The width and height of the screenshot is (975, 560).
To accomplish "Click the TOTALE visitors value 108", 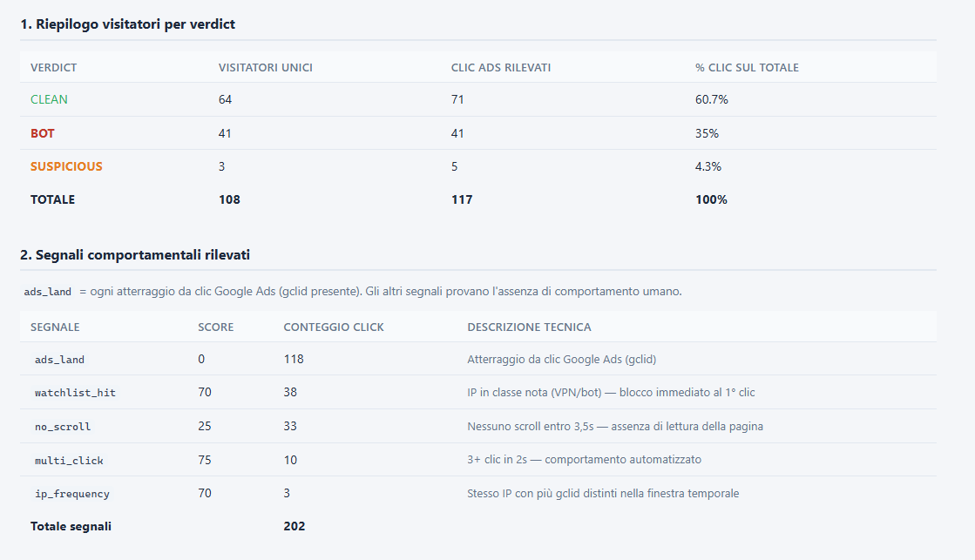I will point(229,199).
